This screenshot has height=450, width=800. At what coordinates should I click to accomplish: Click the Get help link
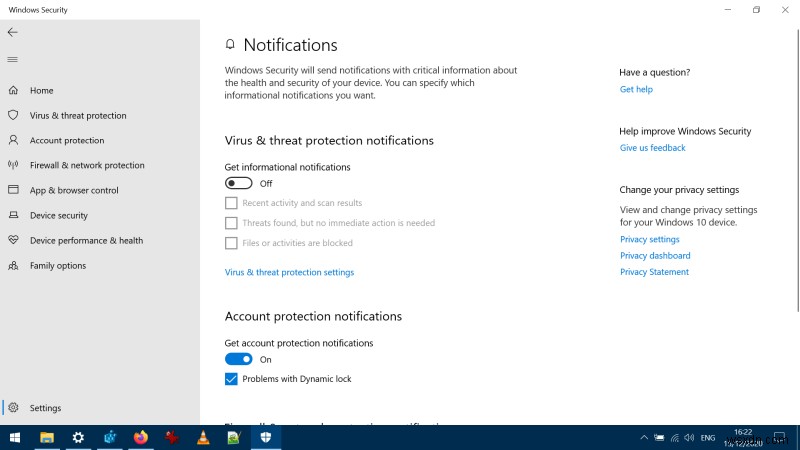[x=636, y=89]
